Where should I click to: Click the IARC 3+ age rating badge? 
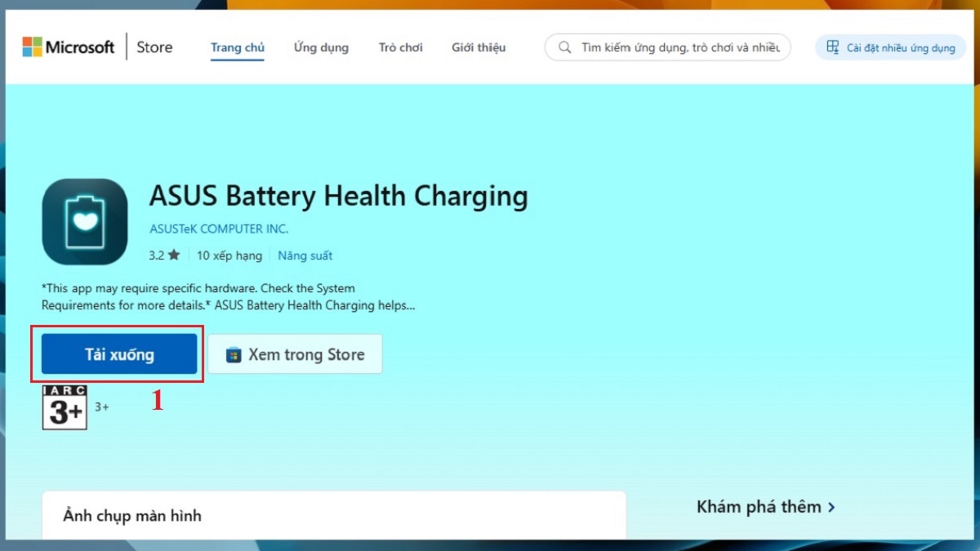pyautogui.click(x=64, y=406)
